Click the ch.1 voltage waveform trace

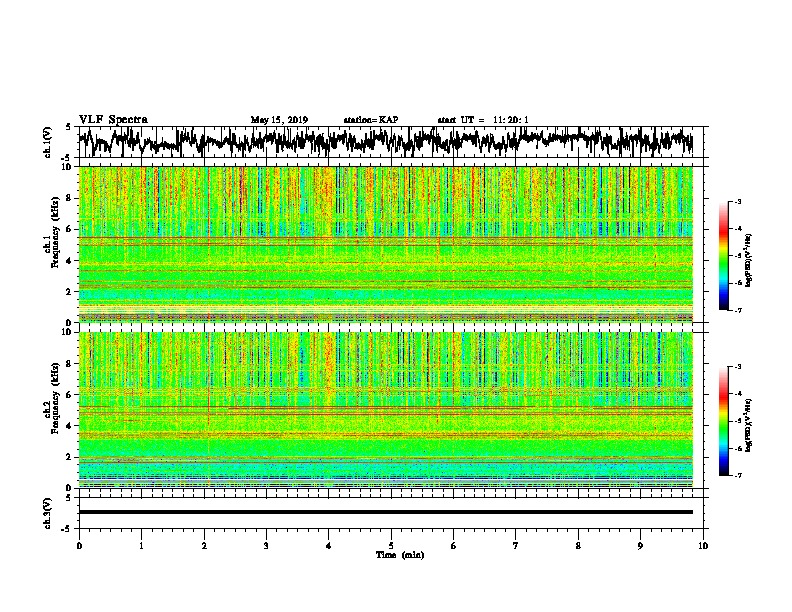pos(385,142)
